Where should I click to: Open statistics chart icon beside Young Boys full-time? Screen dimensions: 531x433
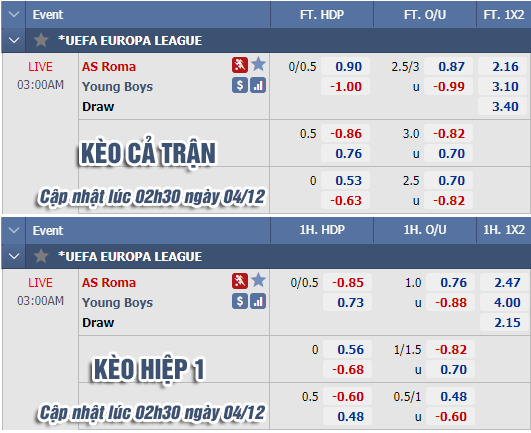tap(258, 85)
